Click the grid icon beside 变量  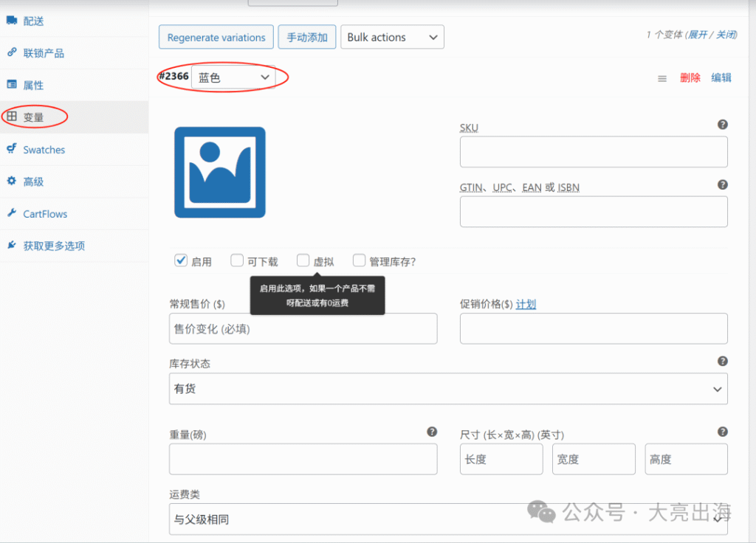[12, 116]
